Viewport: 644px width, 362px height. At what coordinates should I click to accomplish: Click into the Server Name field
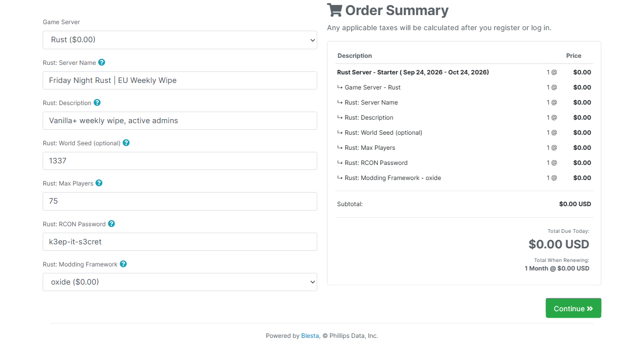pos(180,80)
